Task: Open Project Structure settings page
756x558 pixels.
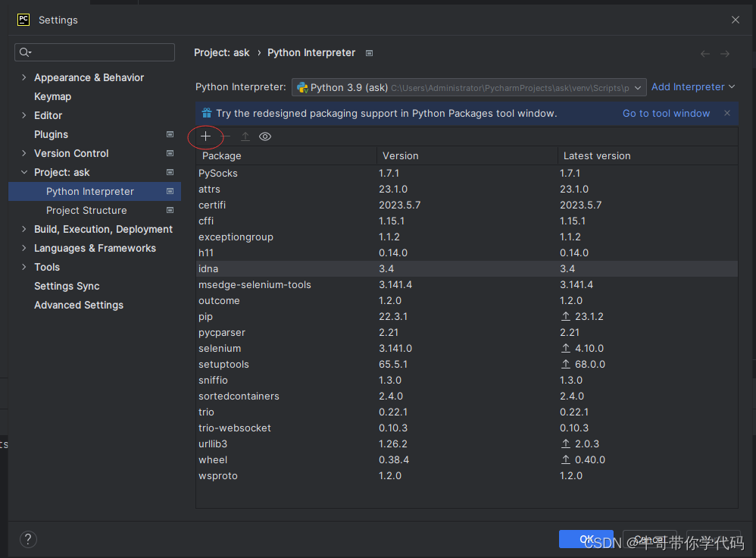Action: point(86,211)
